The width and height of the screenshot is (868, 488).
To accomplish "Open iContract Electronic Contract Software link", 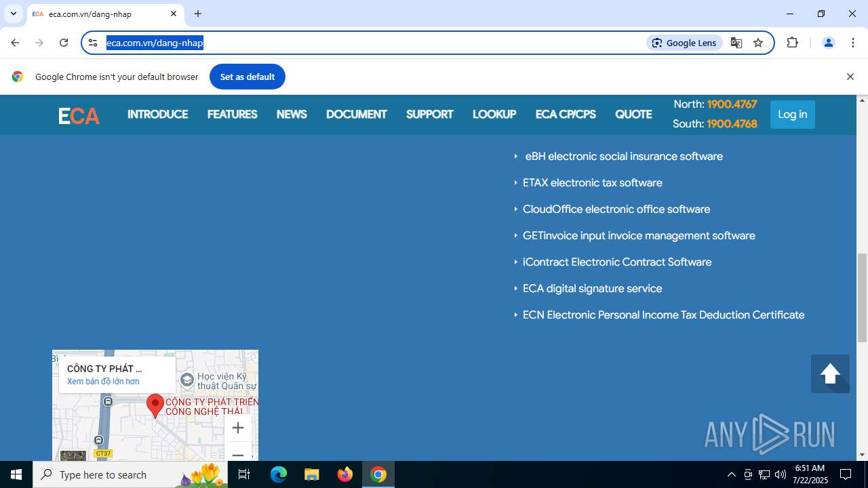I will pyautogui.click(x=617, y=262).
